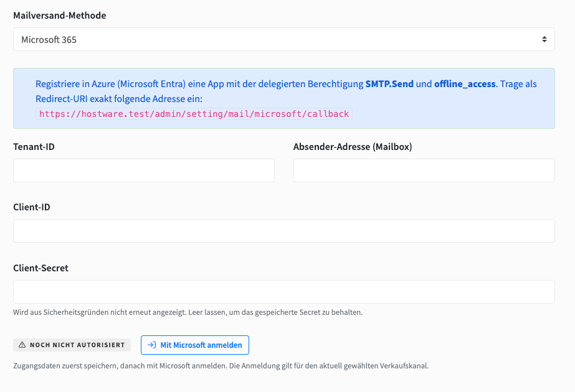Viewport: 575px width, 392px height.
Task: Click the bold offline_access permission text
Action: [465, 84]
